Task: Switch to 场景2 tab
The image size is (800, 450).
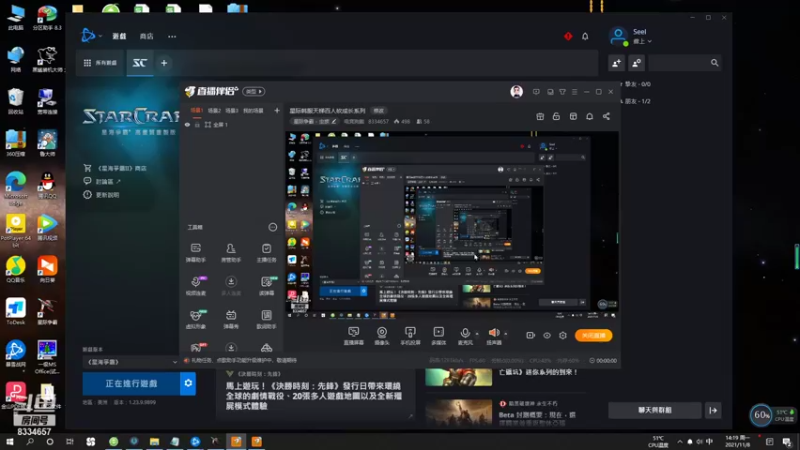Action: click(214, 110)
